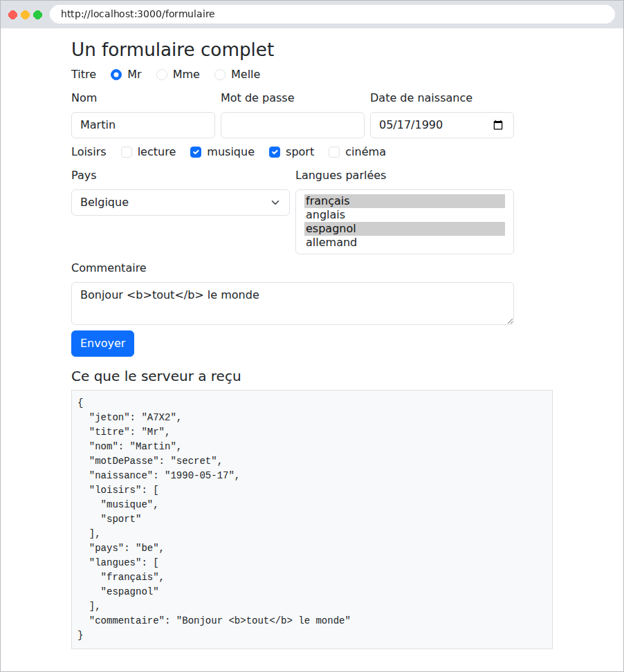Open the date picker calendar icon
The image size is (624, 672).
coord(498,125)
